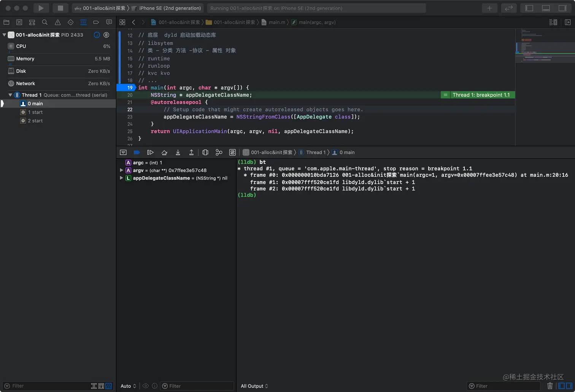Click the main(argc, argv) breadcrumb
The image size is (575, 392).
point(313,22)
